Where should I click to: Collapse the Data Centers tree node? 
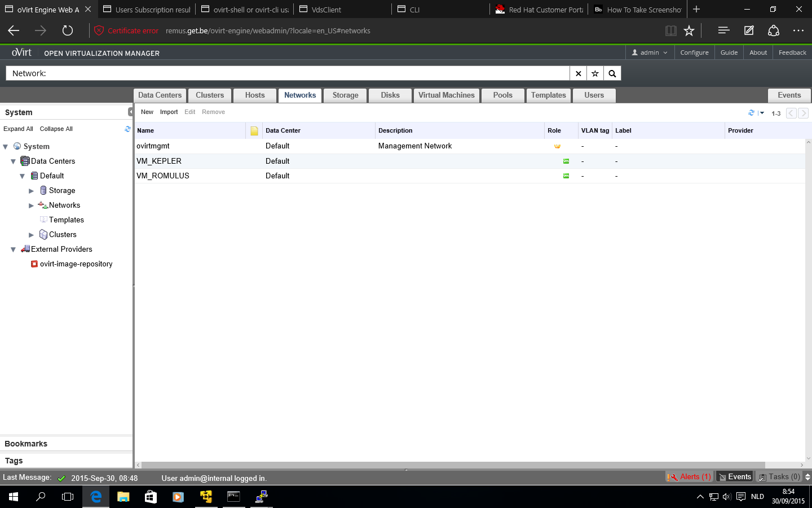[x=13, y=161]
